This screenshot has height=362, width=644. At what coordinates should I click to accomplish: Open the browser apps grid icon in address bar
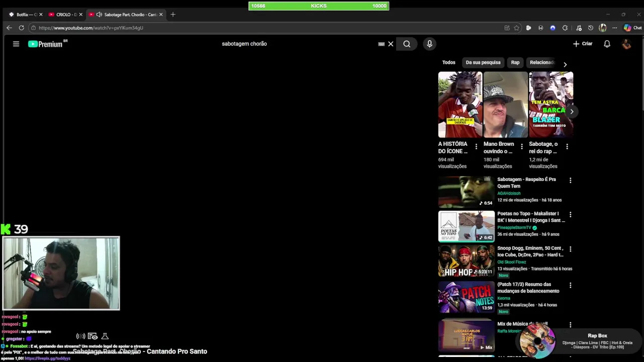[x=507, y=28]
